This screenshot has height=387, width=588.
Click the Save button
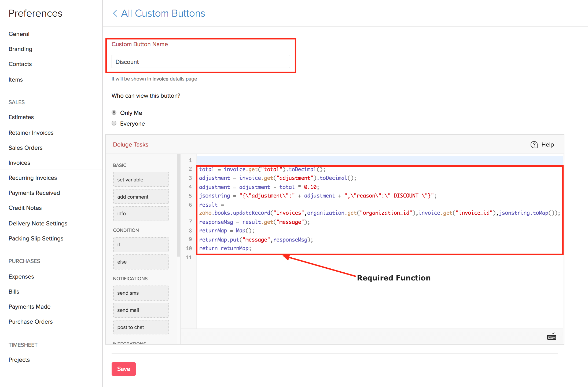tap(123, 369)
